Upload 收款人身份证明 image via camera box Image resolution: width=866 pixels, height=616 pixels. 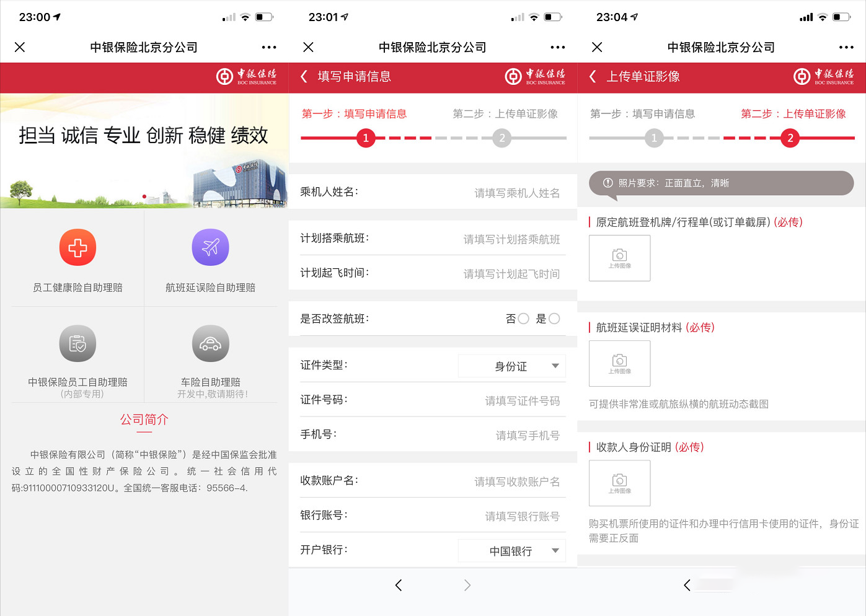pyautogui.click(x=619, y=483)
